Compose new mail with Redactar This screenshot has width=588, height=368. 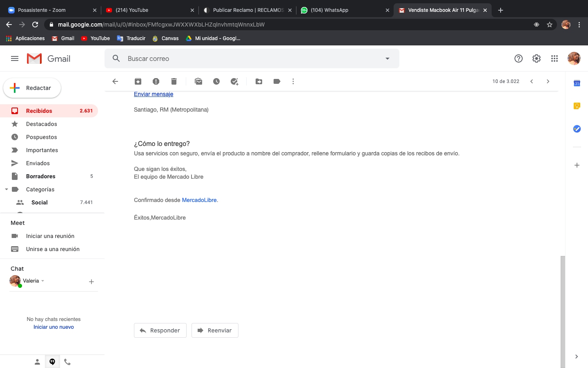(32, 88)
